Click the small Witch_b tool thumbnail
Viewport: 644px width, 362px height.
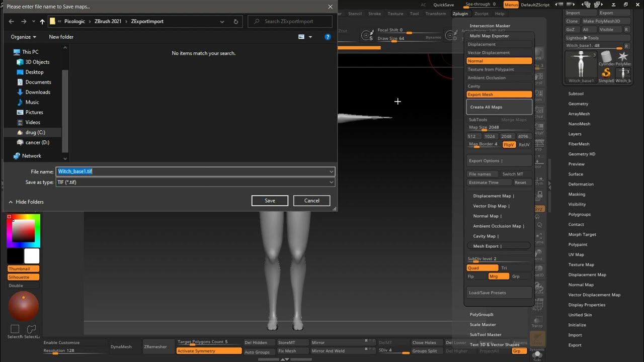click(623, 75)
